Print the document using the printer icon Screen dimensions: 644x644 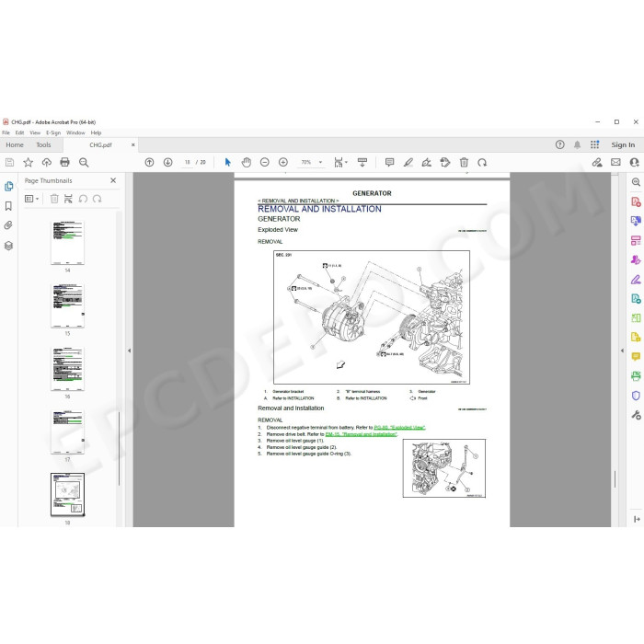tap(65, 162)
